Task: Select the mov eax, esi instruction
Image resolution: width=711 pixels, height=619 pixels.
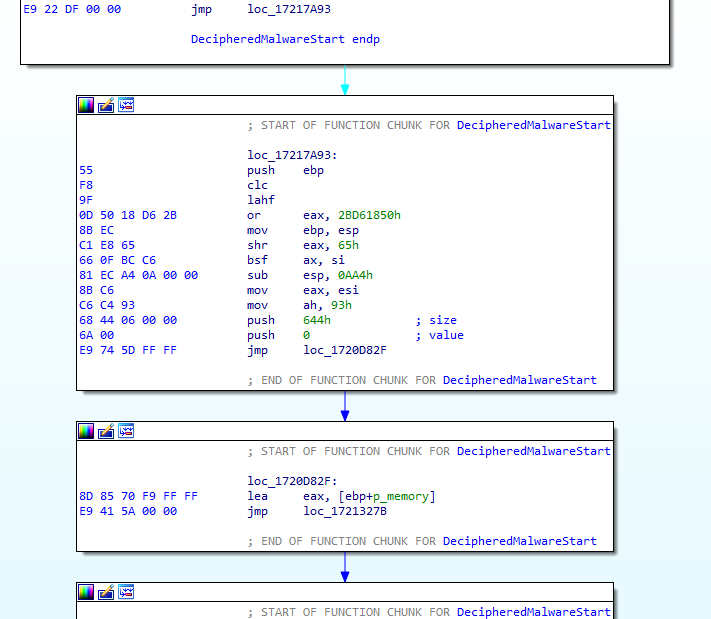Action: 303,290
